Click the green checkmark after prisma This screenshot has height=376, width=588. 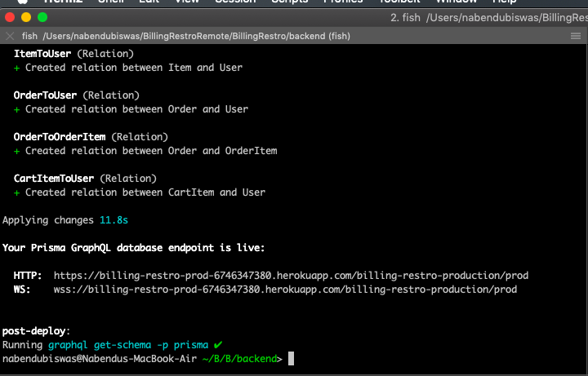[218, 344]
